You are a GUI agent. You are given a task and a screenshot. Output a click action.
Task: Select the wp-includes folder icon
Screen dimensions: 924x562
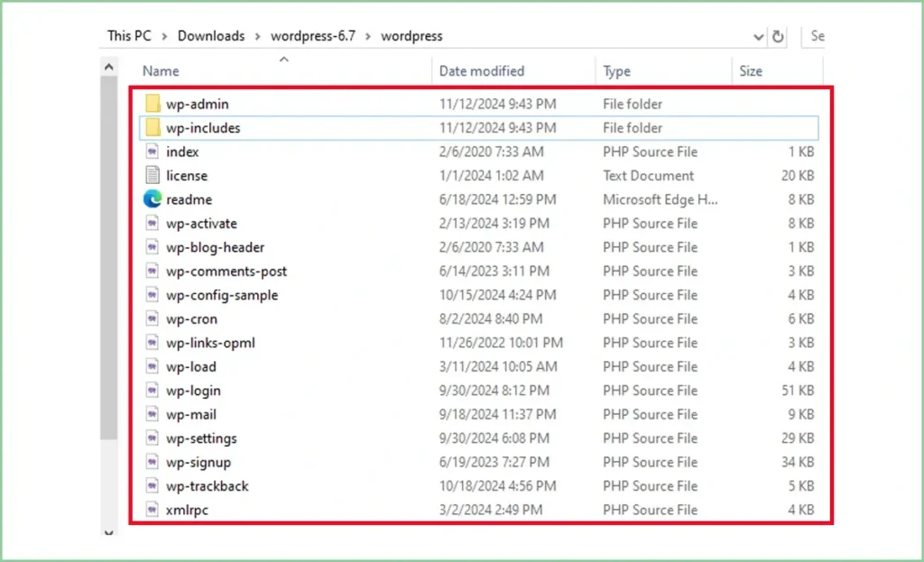pos(152,127)
